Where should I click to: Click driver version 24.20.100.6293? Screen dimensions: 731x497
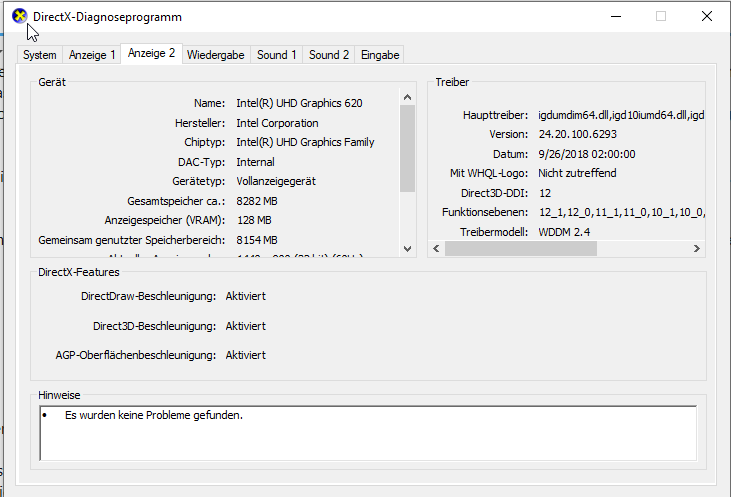click(578, 134)
